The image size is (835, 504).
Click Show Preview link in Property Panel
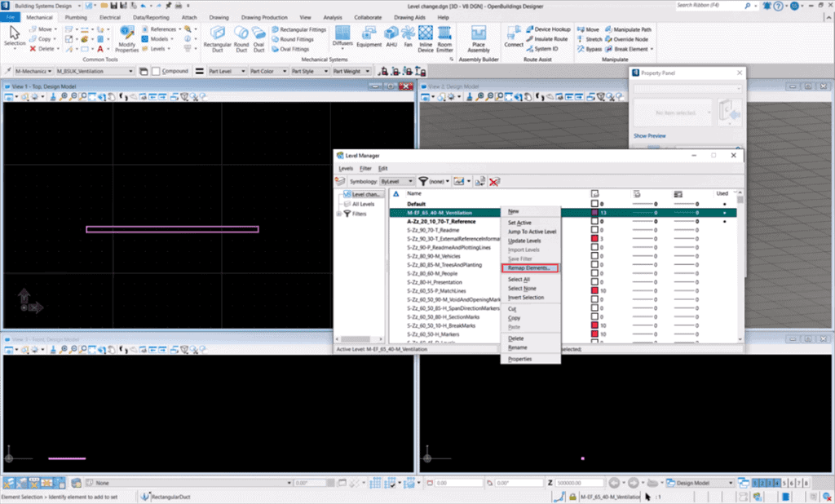(x=650, y=136)
